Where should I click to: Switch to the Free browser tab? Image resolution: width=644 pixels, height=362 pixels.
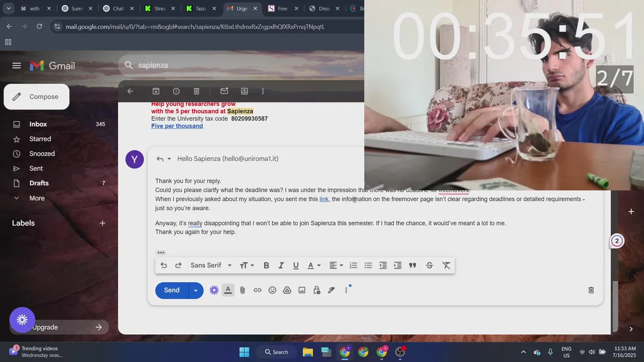click(x=282, y=9)
